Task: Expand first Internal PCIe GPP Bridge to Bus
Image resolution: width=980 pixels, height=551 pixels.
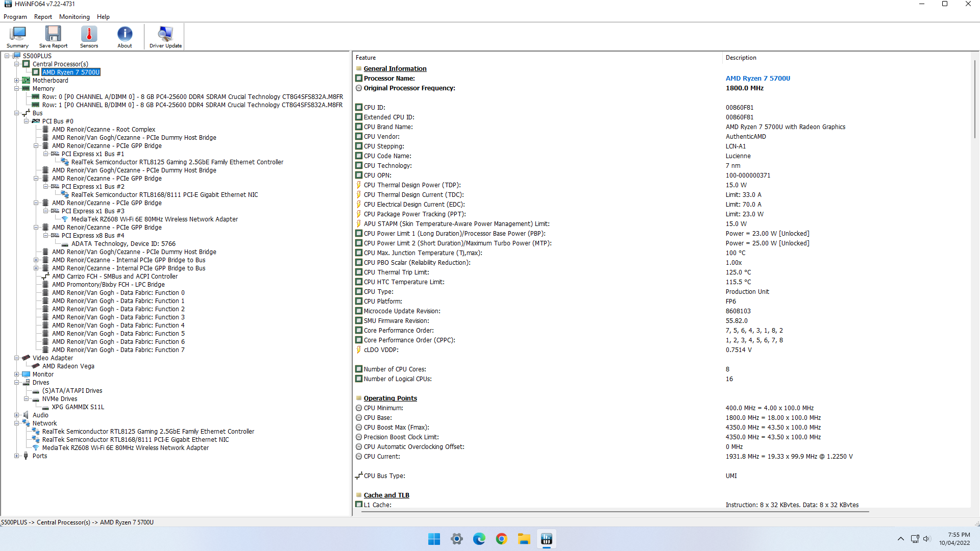Action: (x=36, y=260)
